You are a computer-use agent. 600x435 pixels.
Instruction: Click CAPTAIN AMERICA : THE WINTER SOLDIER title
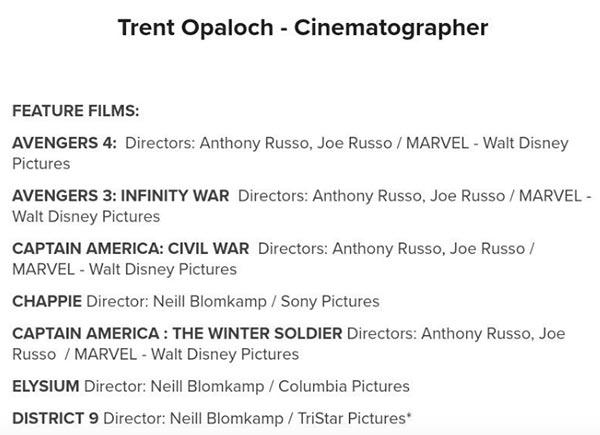click(177, 334)
